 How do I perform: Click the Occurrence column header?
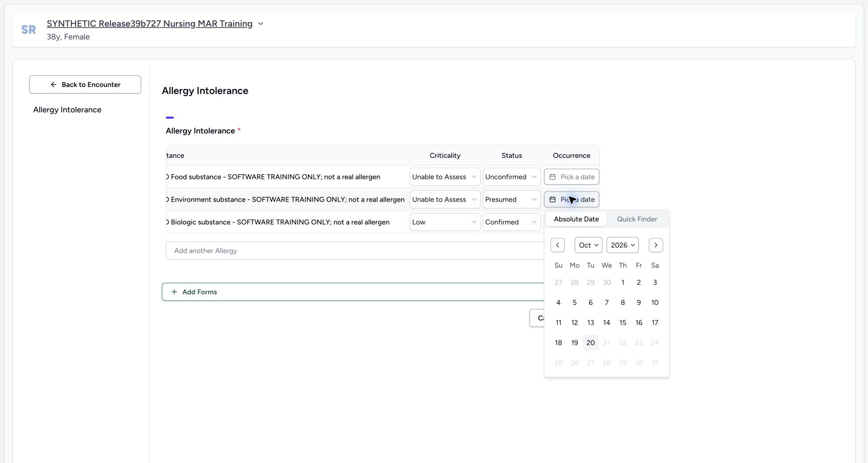572,156
